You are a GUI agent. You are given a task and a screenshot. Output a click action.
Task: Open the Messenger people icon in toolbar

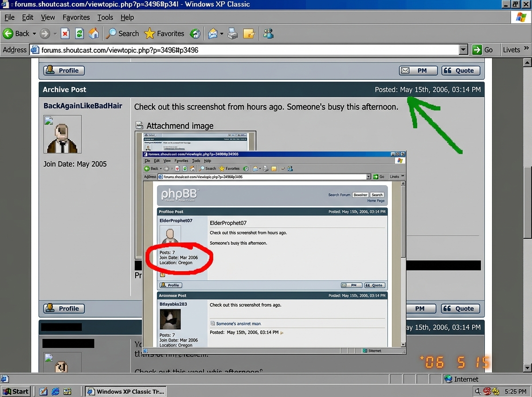coord(268,33)
